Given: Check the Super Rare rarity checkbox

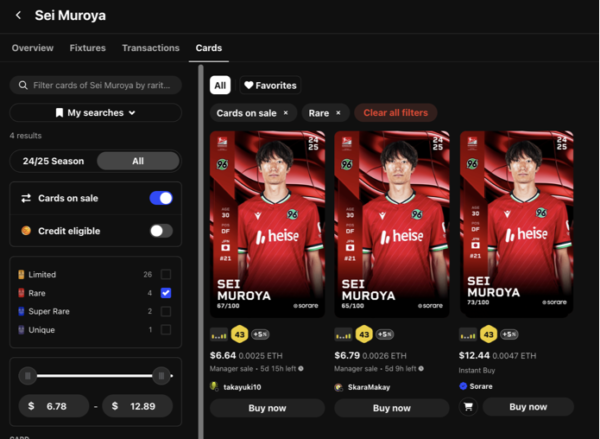Looking at the screenshot, I should [166, 311].
